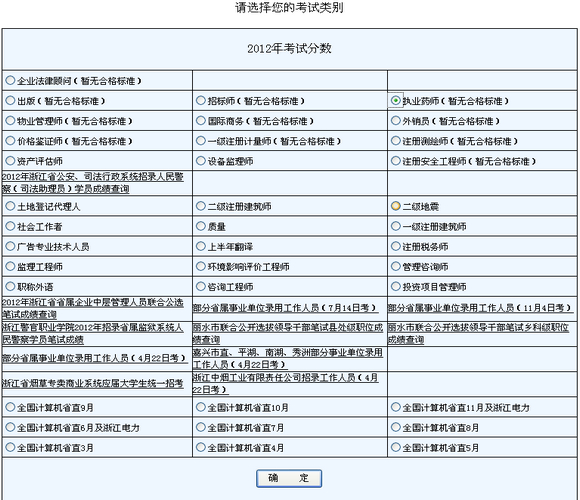Select the 企业法律顾问 radio button
580x500 pixels.
point(10,80)
